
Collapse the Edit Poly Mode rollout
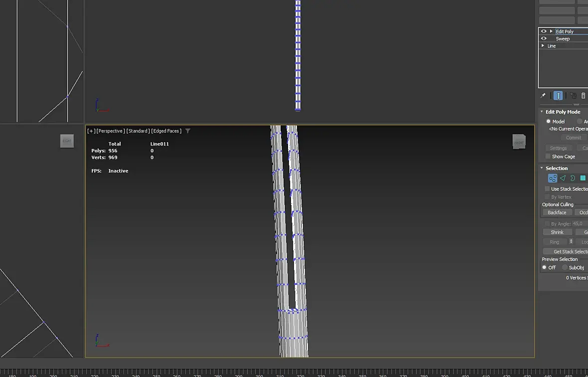pyautogui.click(x=542, y=112)
